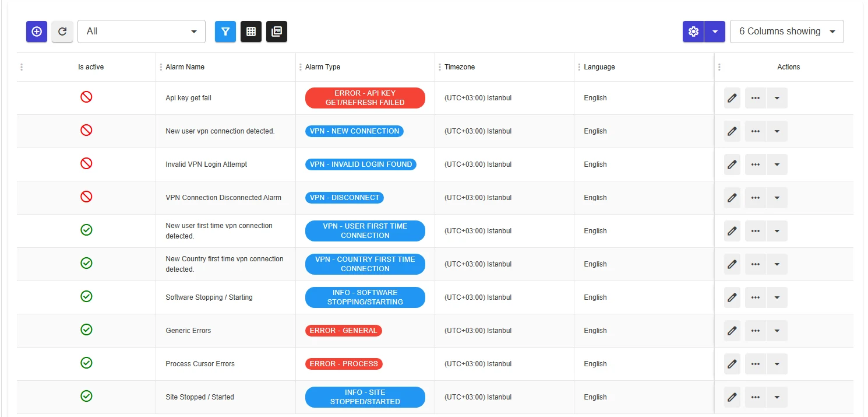Open more options for 'Invalid VPN Login Attempt'
Image resolution: width=868 pixels, height=417 pixels.
pyautogui.click(x=756, y=164)
